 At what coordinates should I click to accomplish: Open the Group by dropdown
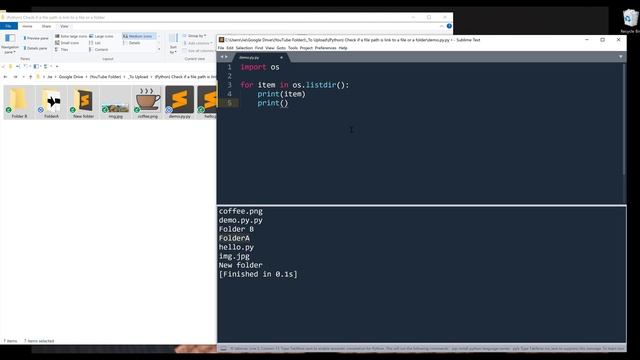pos(194,36)
